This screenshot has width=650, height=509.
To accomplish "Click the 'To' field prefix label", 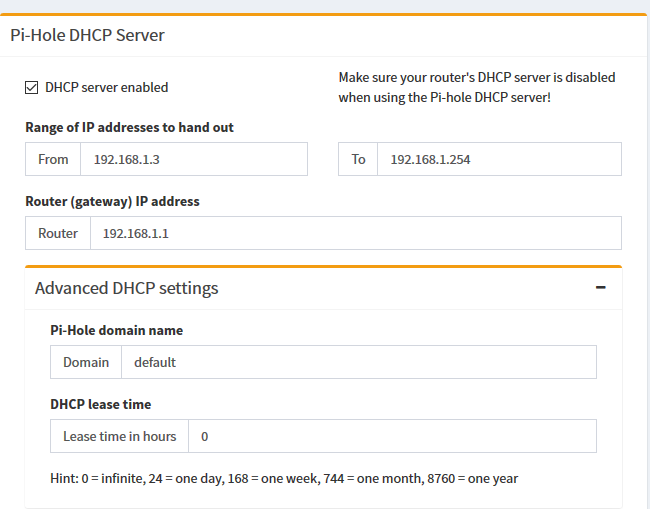I will [x=358, y=159].
